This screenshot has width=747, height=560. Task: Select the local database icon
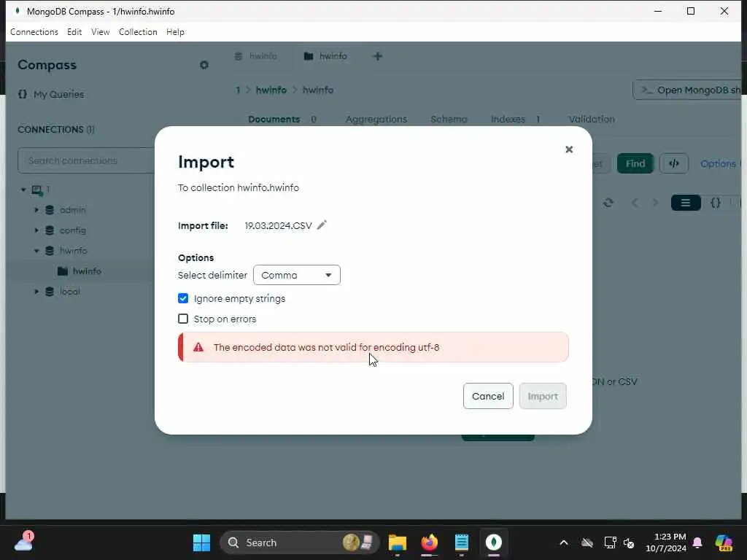[x=50, y=292]
